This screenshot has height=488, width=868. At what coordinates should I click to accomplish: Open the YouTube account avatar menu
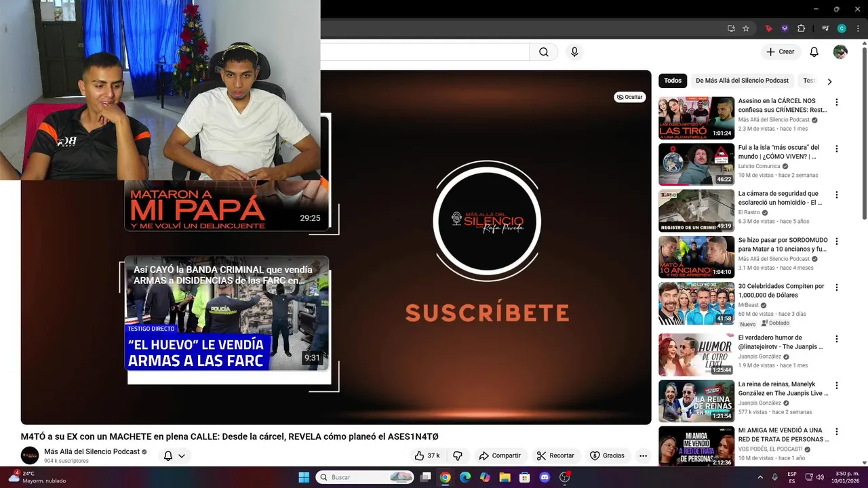tap(840, 52)
